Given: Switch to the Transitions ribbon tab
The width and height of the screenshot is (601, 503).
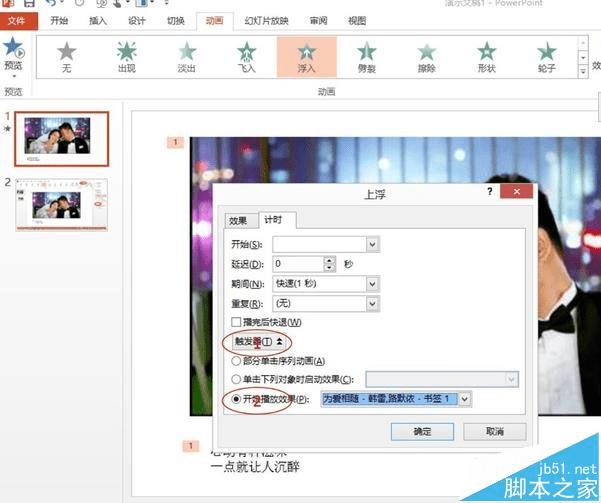Looking at the screenshot, I should tap(176, 21).
